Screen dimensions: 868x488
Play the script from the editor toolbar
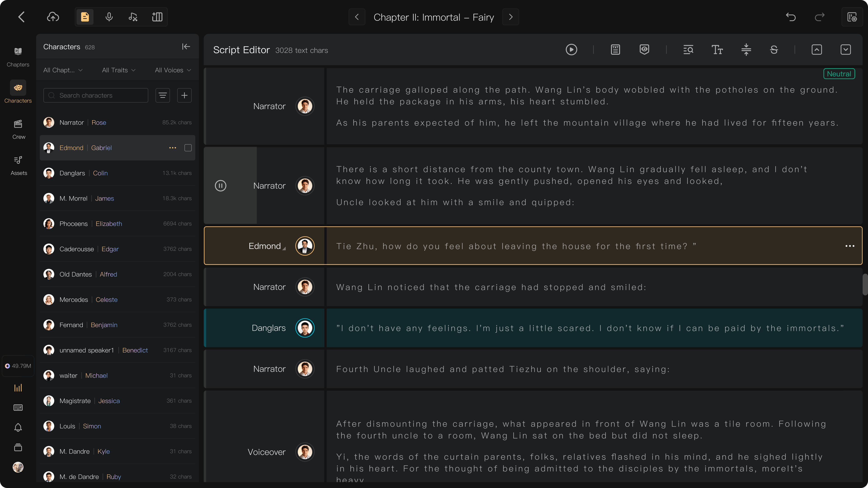point(571,50)
